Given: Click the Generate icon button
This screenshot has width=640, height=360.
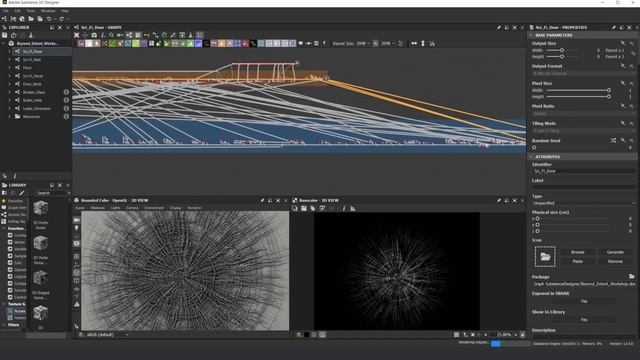Looking at the screenshot, I should tap(615, 252).
